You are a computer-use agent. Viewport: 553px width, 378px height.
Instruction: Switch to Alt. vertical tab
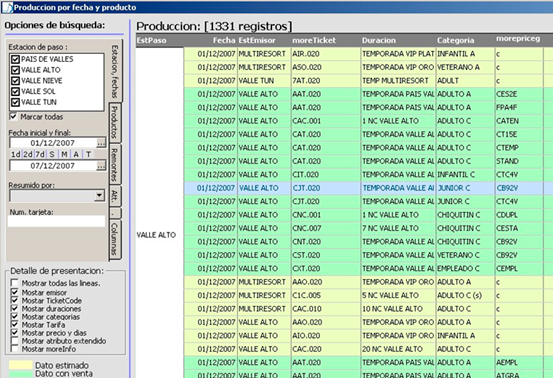pyautogui.click(x=114, y=196)
